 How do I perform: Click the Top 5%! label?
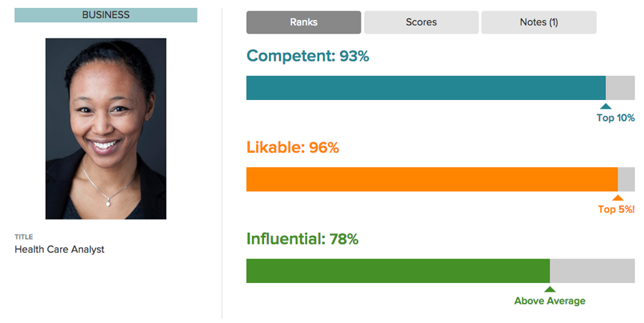616,209
